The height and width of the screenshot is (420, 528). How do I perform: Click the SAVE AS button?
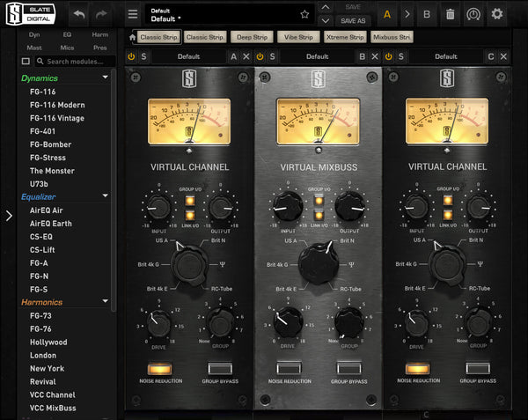pyautogui.click(x=352, y=21)
